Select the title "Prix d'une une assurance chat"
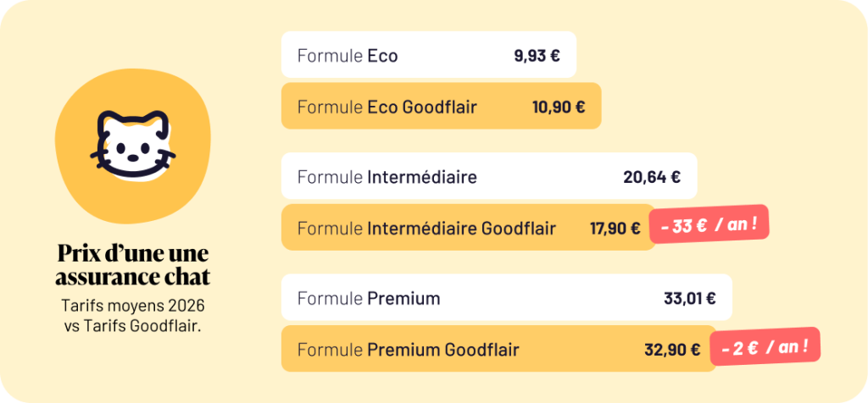 133,265
